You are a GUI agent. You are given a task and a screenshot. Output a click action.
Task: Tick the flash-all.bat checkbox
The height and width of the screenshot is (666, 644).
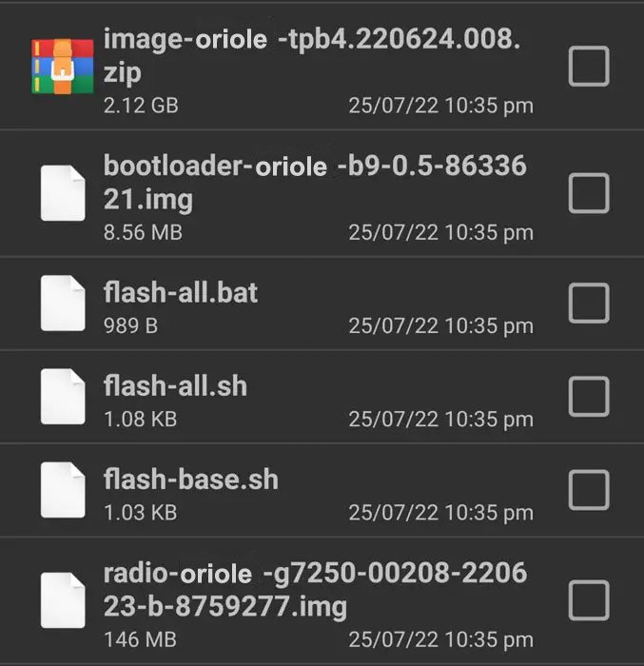tap(588, 304)
